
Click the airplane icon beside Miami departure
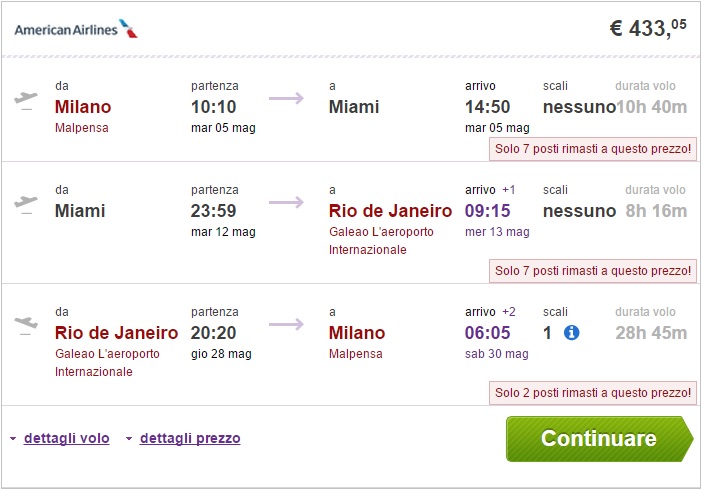pyautogui.click(x=26, y=203)
